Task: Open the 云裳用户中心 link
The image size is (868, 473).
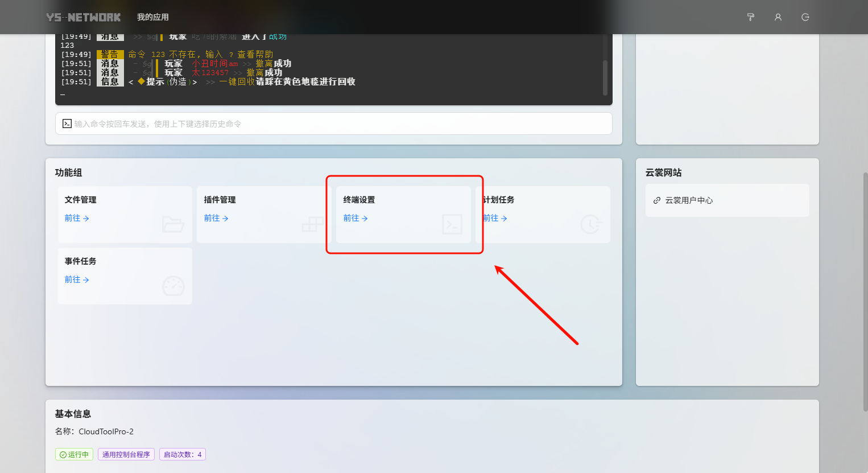Action: click(689, 200)
